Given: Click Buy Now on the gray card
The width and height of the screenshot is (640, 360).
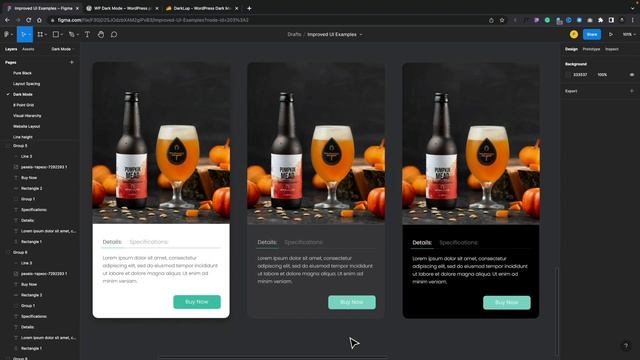Looking at the screenshot, I should pos(352,302).
